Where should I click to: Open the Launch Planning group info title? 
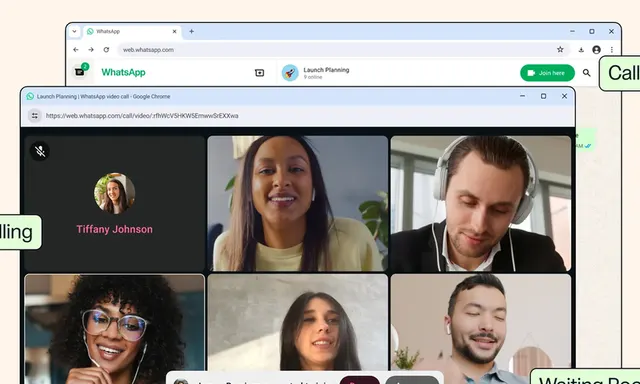tap(326, 70)
